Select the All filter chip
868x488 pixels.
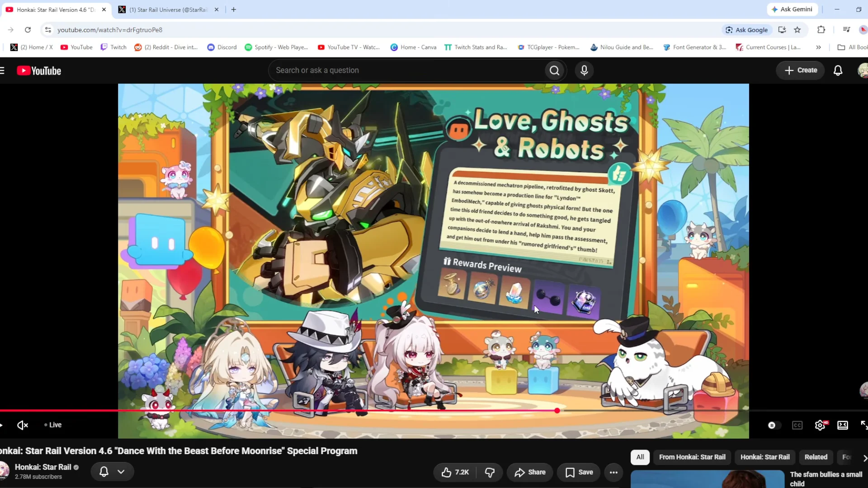640,457
